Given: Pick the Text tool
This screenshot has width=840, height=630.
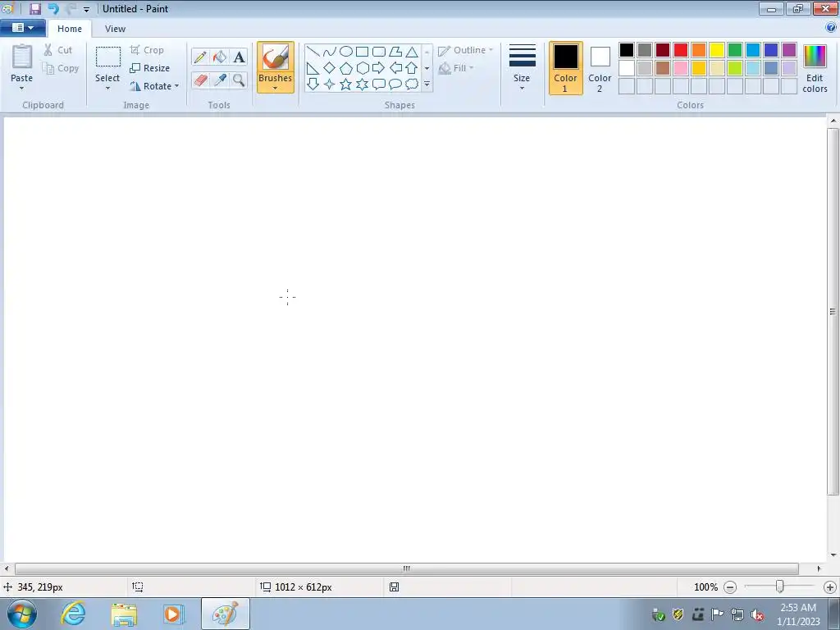Looking at the screenshot, I should click(x=239, y=57).
